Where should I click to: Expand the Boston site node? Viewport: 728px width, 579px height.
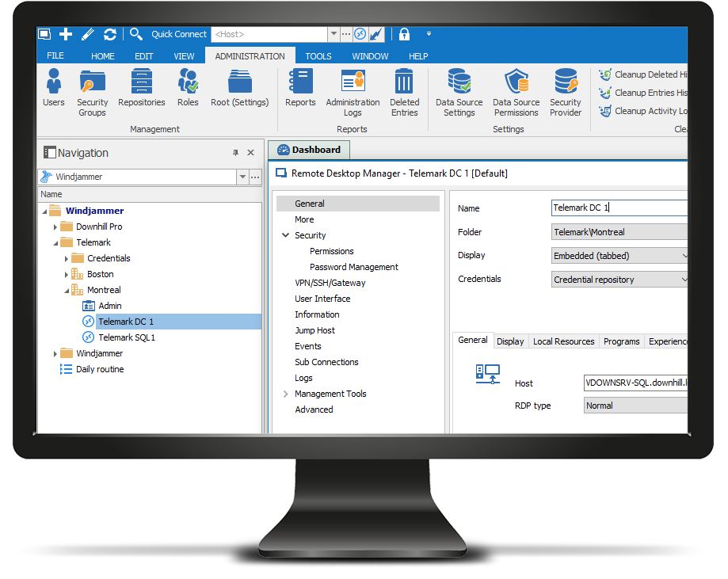[x=66, y=274]
